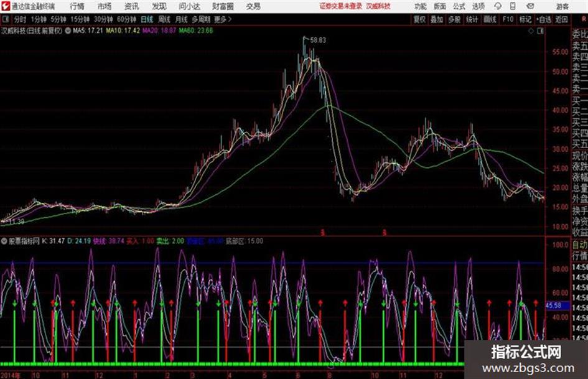The image size is (588, 379).
Task: Click the MA5: 17.21 indicator label
Action: coord(88,30)
